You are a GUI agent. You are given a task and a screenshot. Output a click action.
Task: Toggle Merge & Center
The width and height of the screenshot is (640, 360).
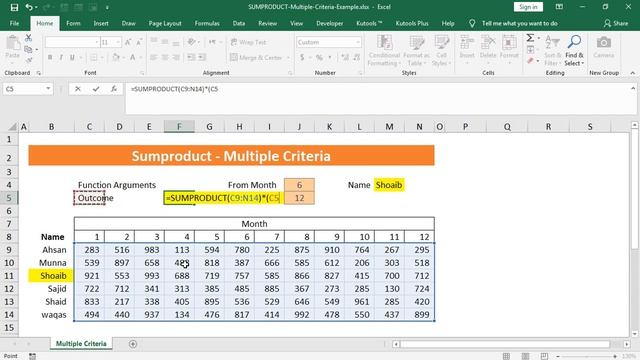point(256,58)
